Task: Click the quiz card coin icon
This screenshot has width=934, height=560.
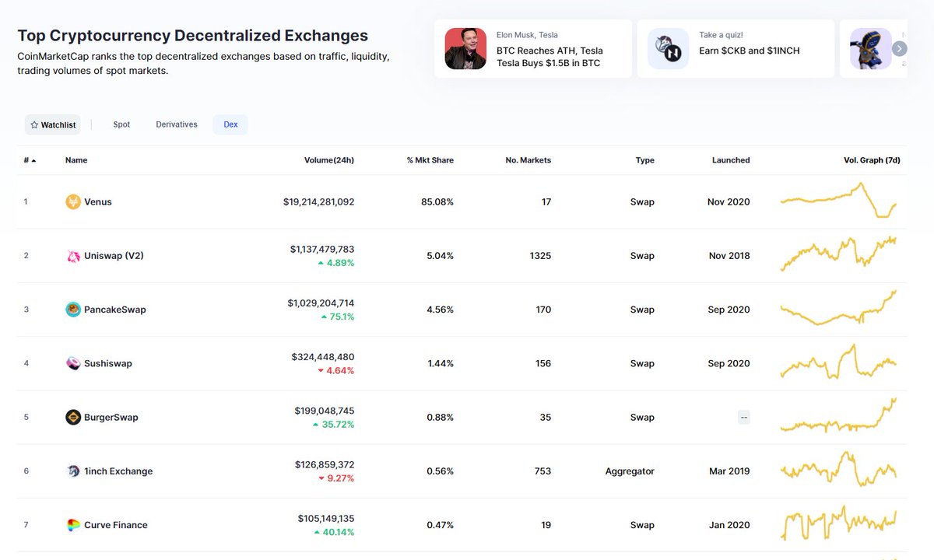Action: tap(668, 49)
